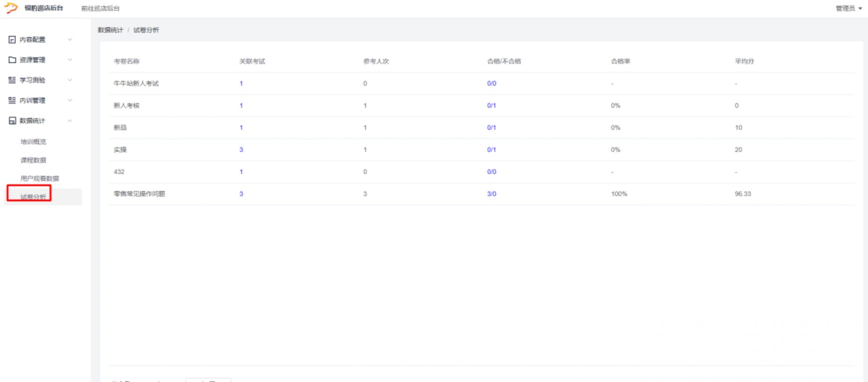Select 课程数据 submenu item
The width and height of the screenshot is (868, 382).
point(33,160)
